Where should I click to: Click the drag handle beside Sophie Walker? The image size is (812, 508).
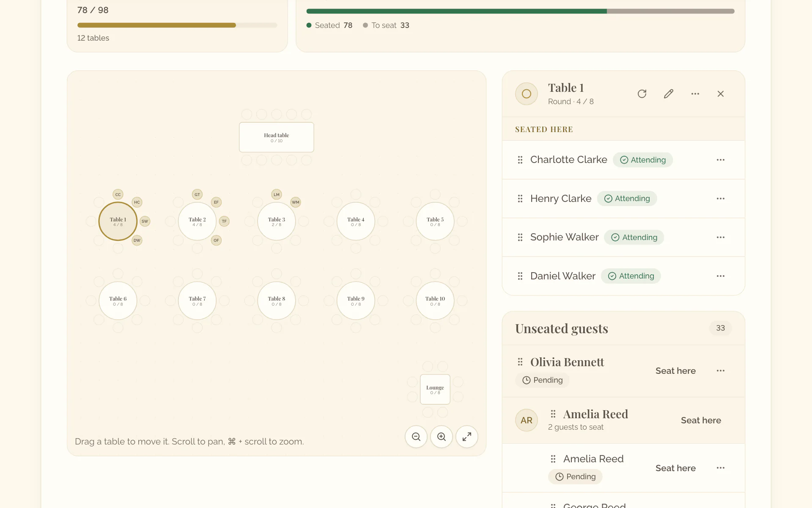point(520,237)
